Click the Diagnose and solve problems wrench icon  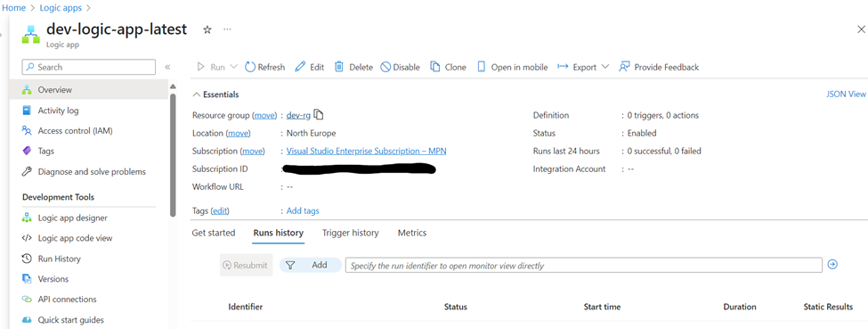click(27, 172)
